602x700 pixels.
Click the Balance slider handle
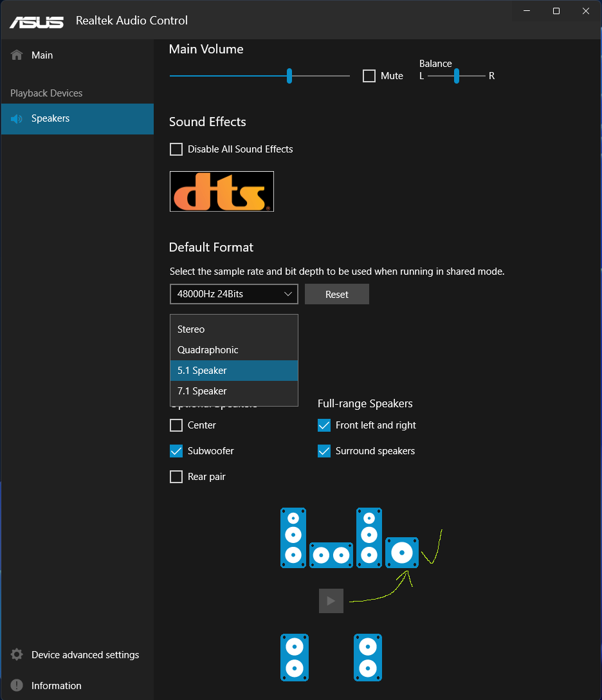pyautogui.click(x=457, y=76)
